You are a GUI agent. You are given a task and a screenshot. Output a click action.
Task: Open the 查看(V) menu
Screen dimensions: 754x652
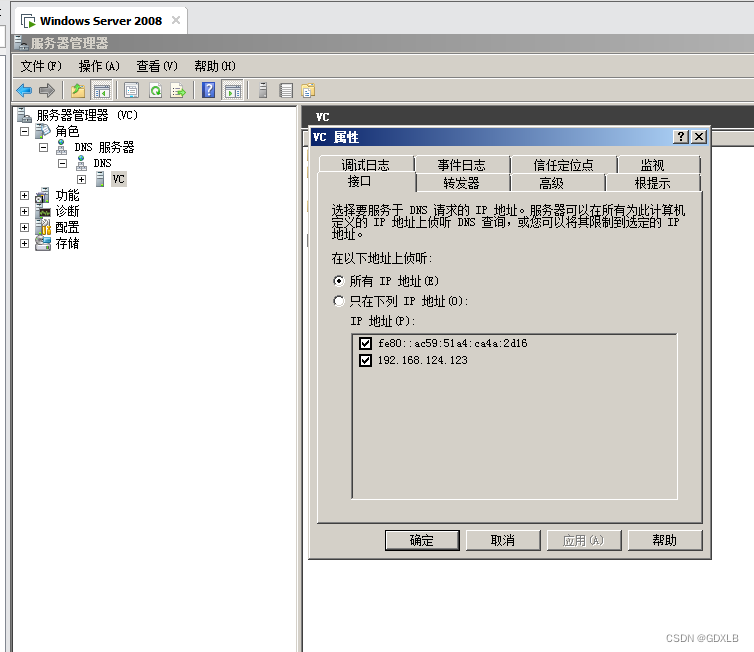[x=157, y=66]
